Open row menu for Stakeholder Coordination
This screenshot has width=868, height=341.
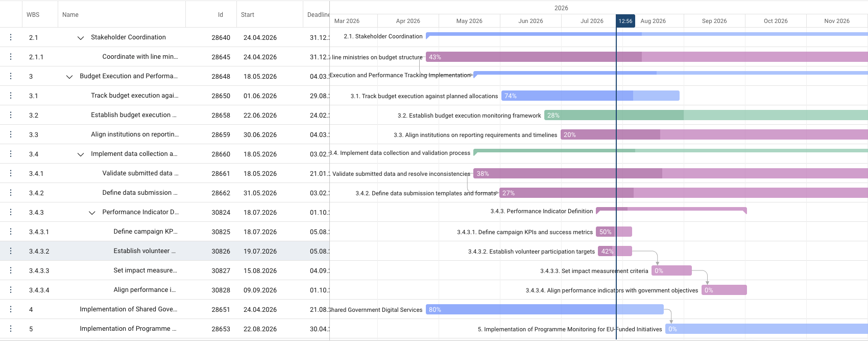pos(11,37)
